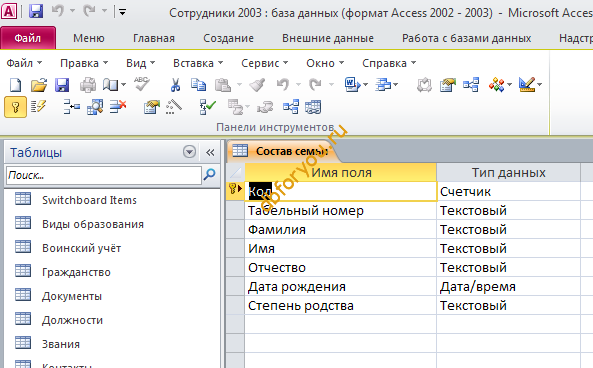This screenshot has height=368, width=593.
Task: Switch to the Работа с базами данных tab
Action: click(x=467, y=38)
